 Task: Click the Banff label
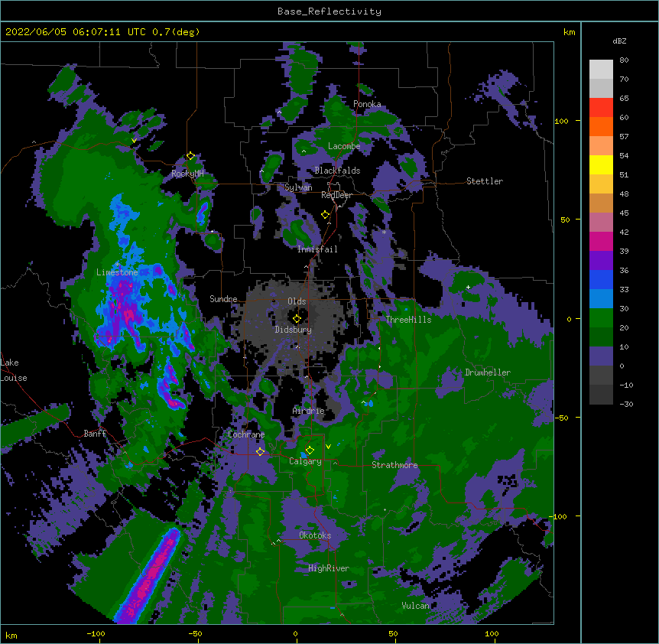95,434
